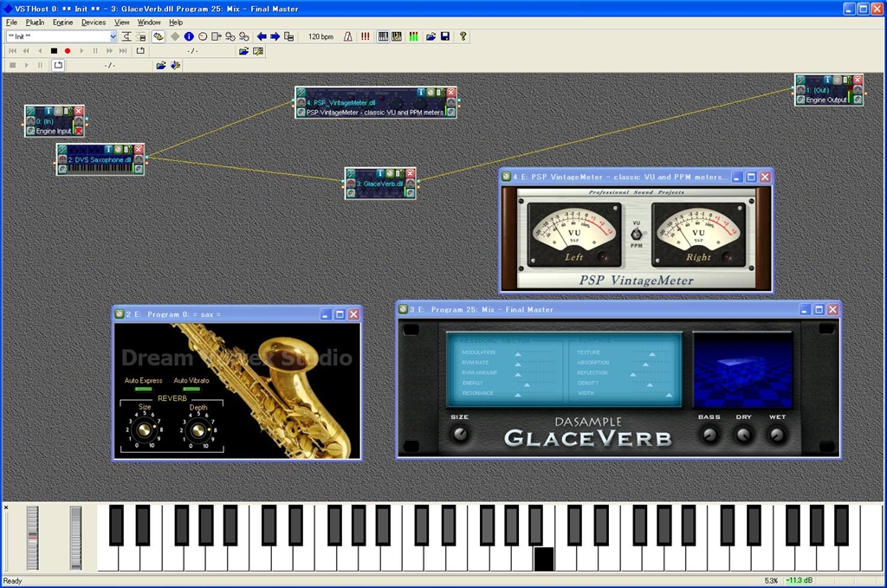This screenshot has width=887, height=588.
Task: Click the 120 bpm tempo display
Action: pos(320,36)
